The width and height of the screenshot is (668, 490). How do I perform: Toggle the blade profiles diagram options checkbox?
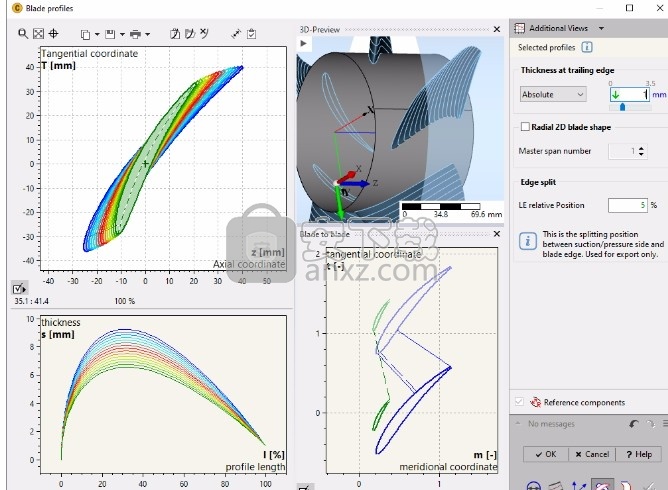pos(19,288)
